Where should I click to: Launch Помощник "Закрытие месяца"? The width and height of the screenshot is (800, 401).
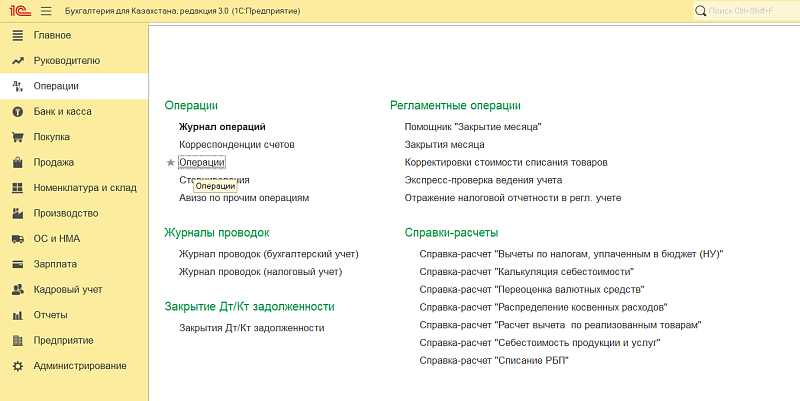tap(472, 127)
